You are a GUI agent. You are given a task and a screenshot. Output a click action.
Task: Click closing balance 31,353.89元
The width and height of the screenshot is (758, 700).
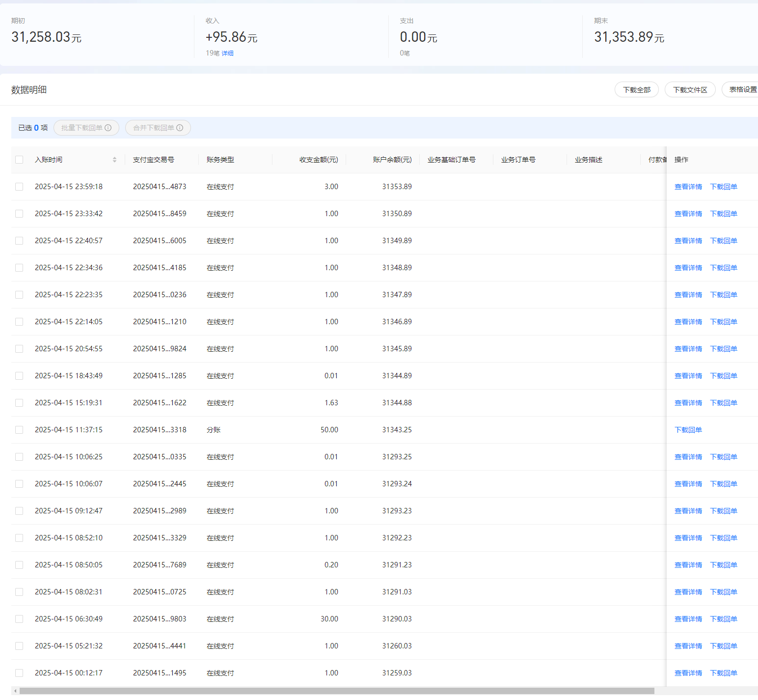(x=629, y=37)
